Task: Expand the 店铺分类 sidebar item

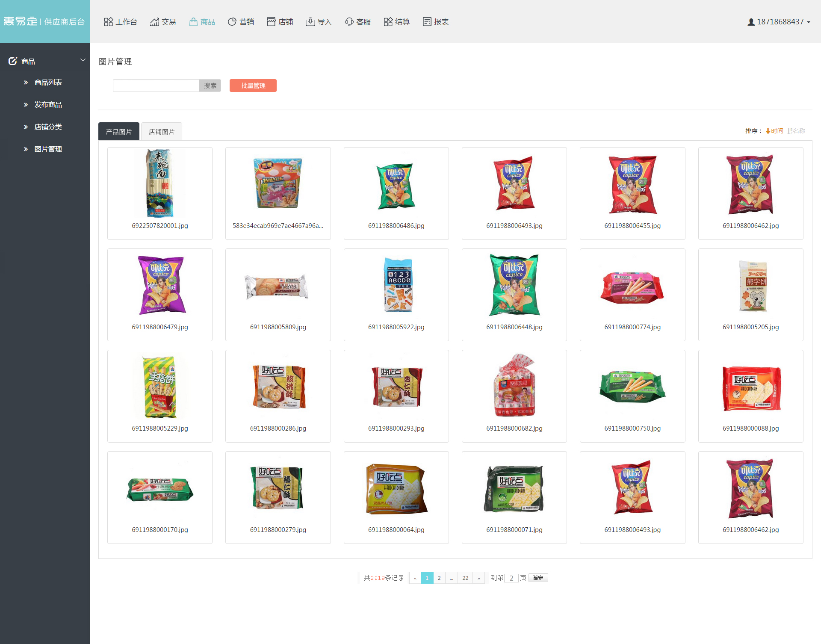Action: 48,127
